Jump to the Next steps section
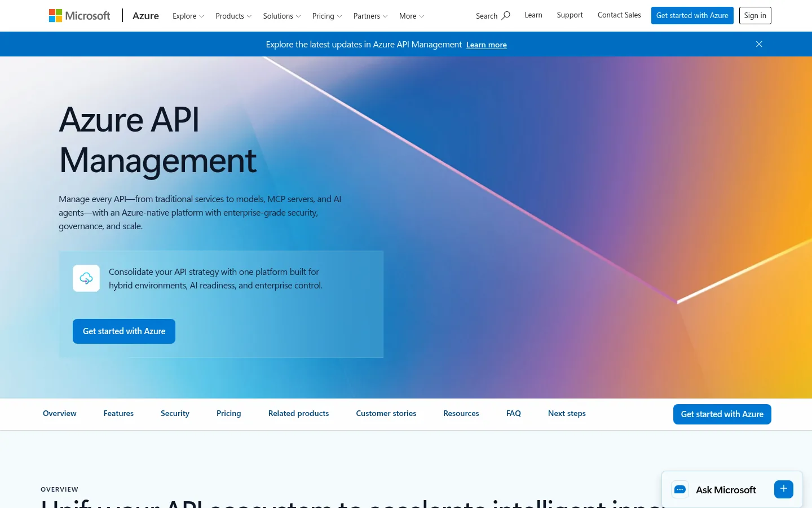Image resolution: width=812 pixels, height=508 pixels. pos(567,413)
